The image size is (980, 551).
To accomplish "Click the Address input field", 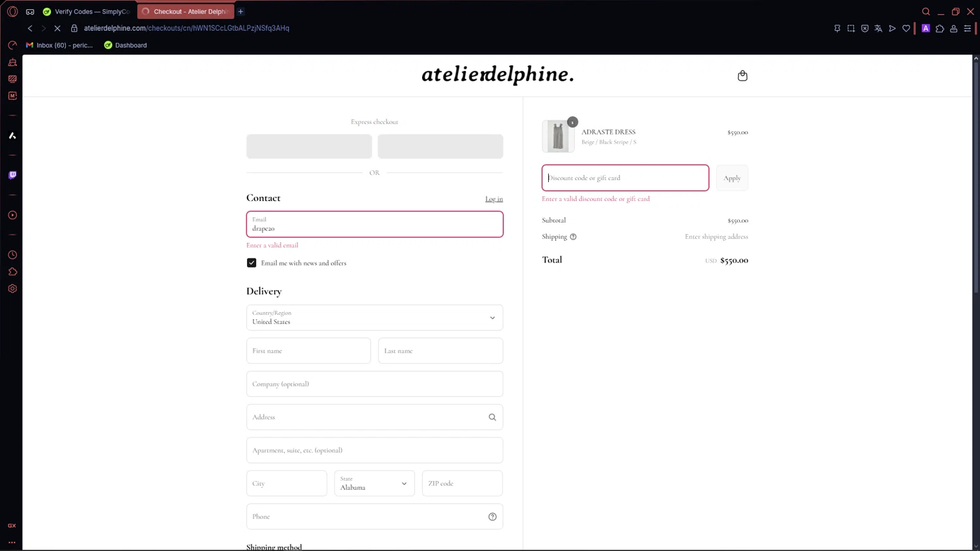I will [374, 417].
